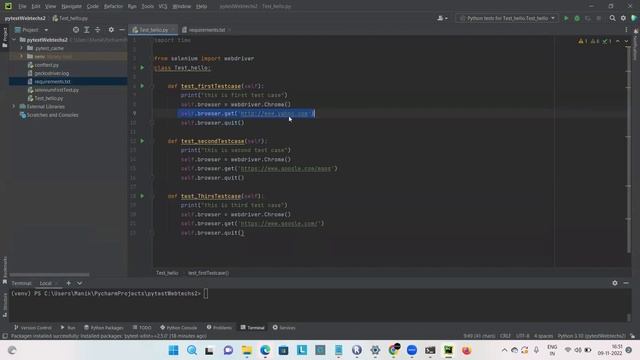This screenshot has height=360, width=640.
Task: Click the Python interpreter status bar entry
Action: coord(591,336)
